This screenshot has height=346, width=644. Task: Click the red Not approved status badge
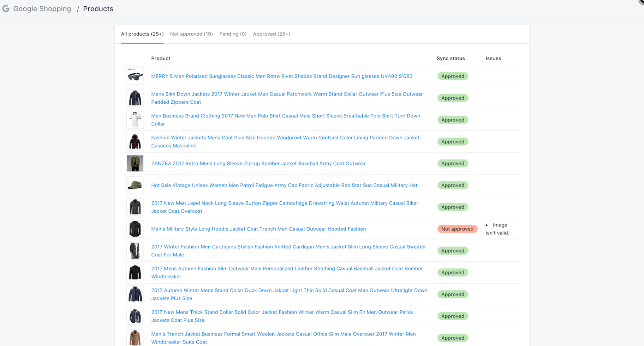pyautogui.click(x=457, y=229)
